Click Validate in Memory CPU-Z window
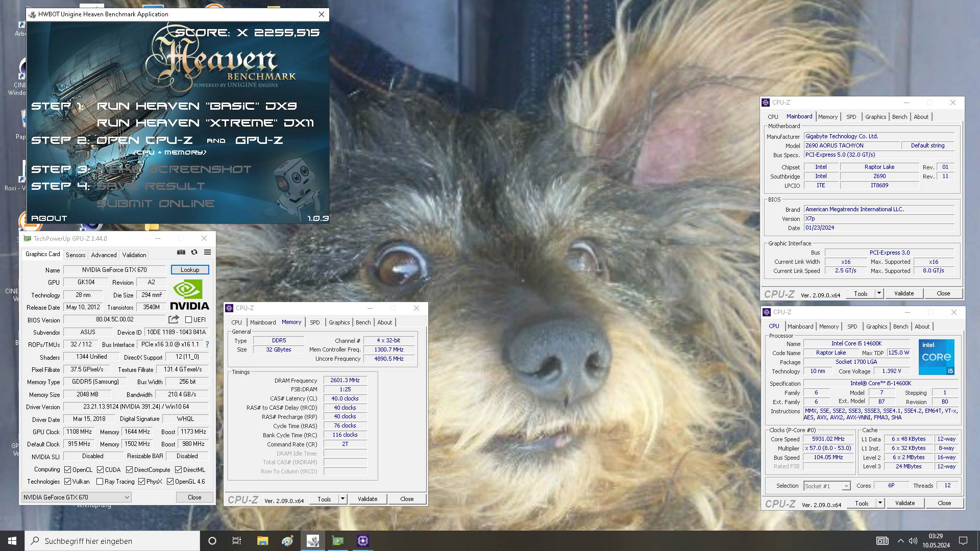 coord(367,499)
